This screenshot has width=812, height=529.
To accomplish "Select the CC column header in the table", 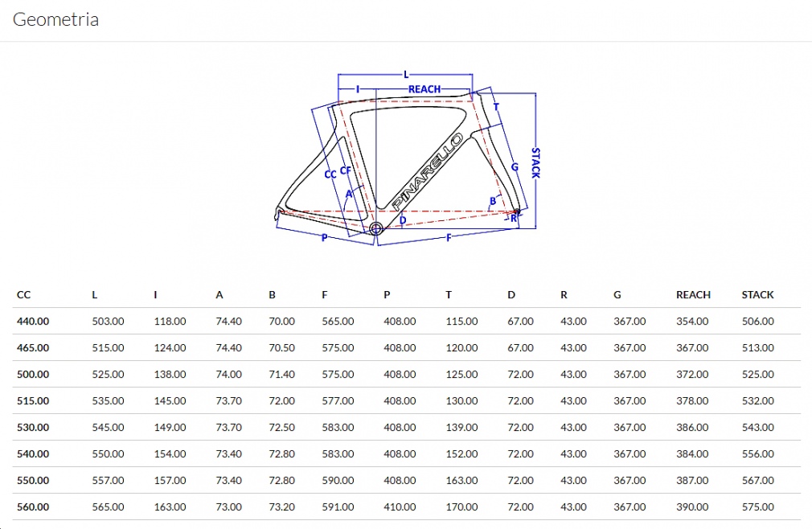I will tap(23, 295).
